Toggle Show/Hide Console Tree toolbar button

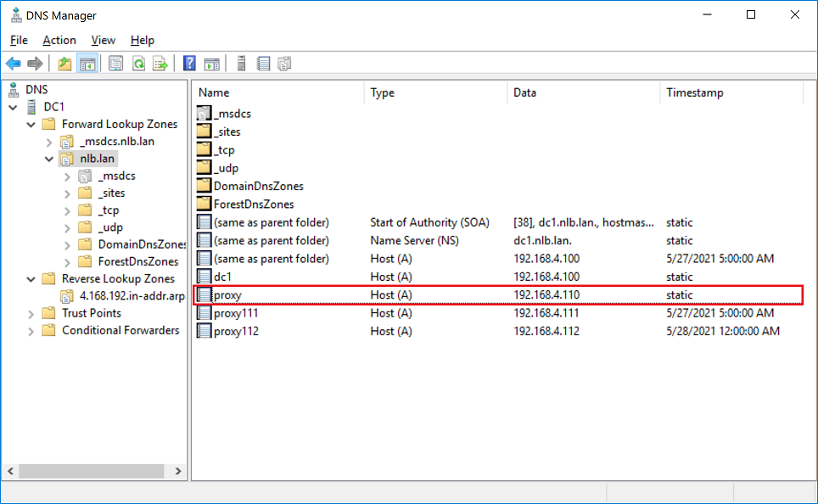click(x=87, y=64)
